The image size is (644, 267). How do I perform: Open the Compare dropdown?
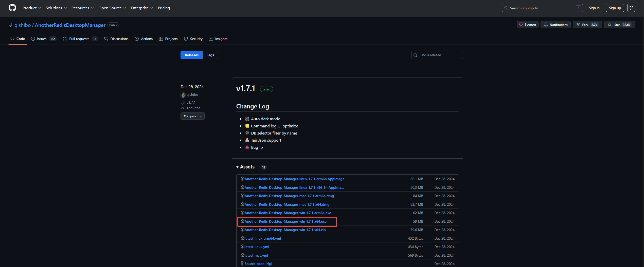(x=192, y=116)
